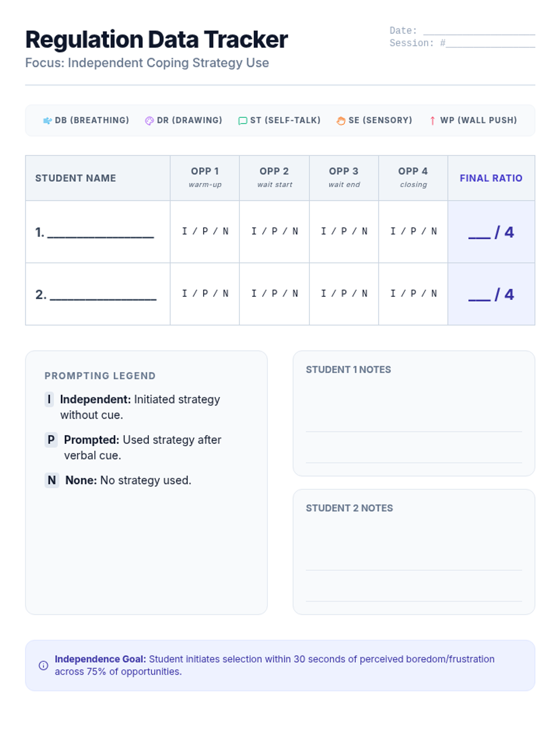The width and height of the screenshot is (560, 747).
Task: Click the WP wall push arrow icon
Action: 433,121
